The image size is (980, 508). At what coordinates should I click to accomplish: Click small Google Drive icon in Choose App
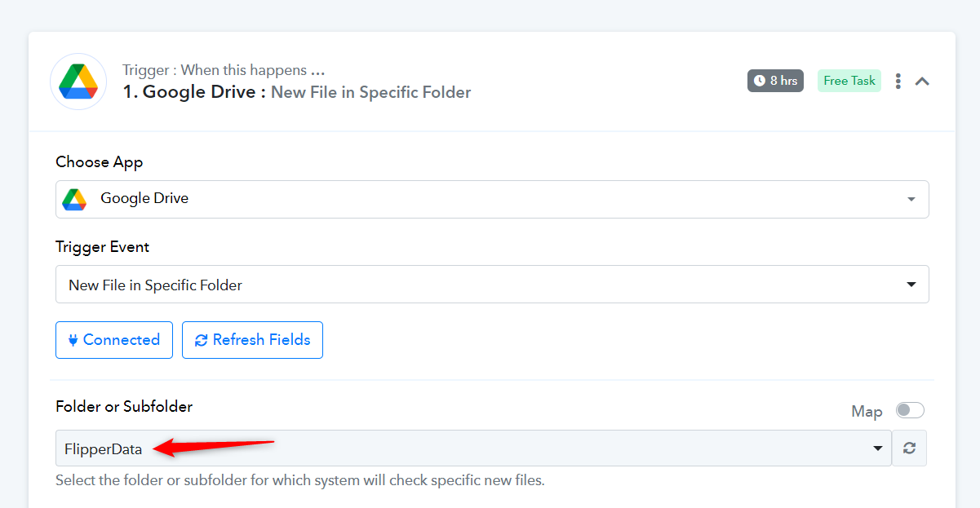click(74, 199)
